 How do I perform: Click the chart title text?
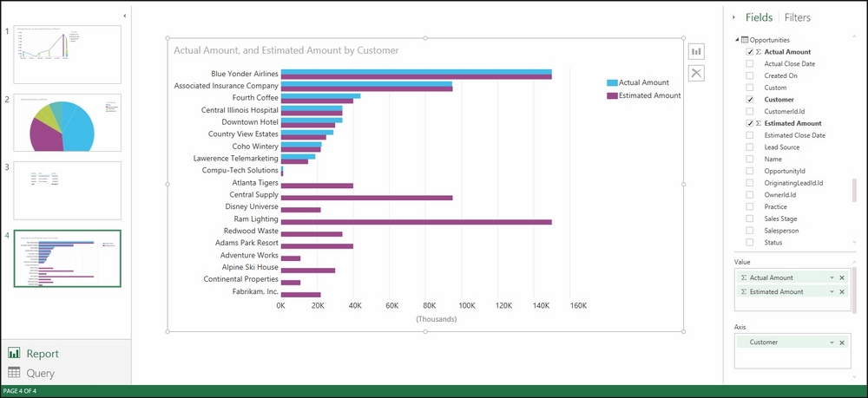[x=286, y=50]
